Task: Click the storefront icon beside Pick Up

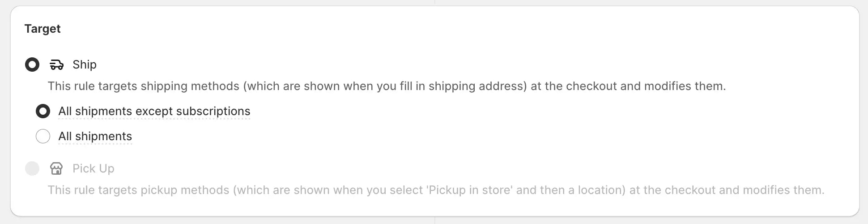Action: coord(56,168)
